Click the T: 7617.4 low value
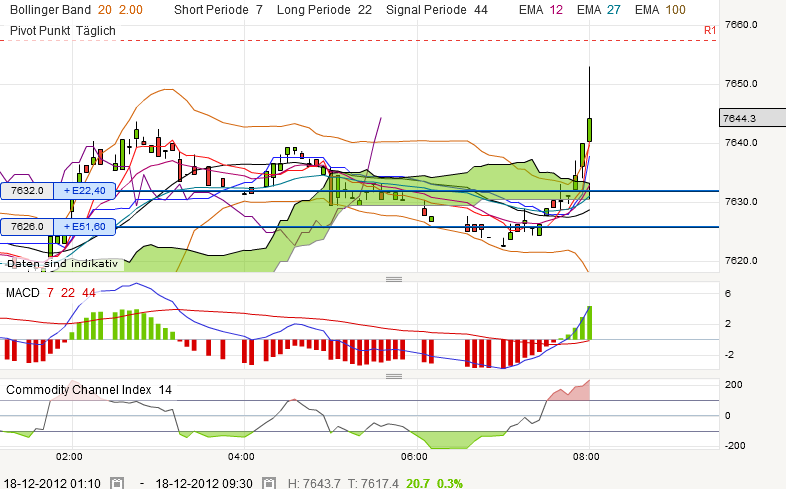Screen dimensions: 786x489 [373, 483]
